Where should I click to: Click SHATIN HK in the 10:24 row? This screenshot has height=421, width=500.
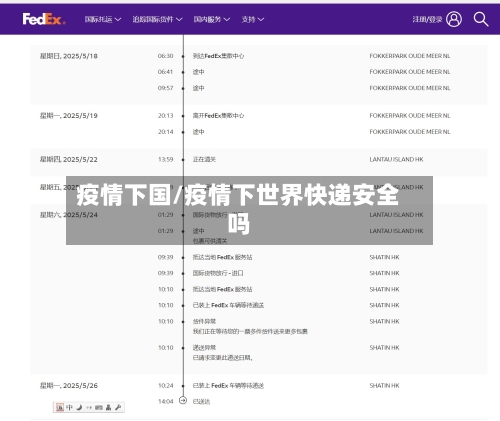click(x=384, y=386)
